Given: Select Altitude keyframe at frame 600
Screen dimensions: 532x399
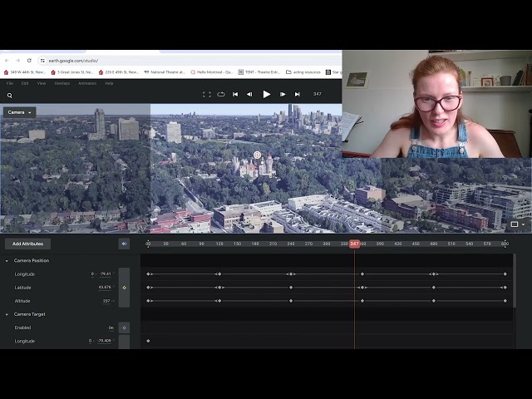Looking at the screenshot, I should click(x=505, y=301).
